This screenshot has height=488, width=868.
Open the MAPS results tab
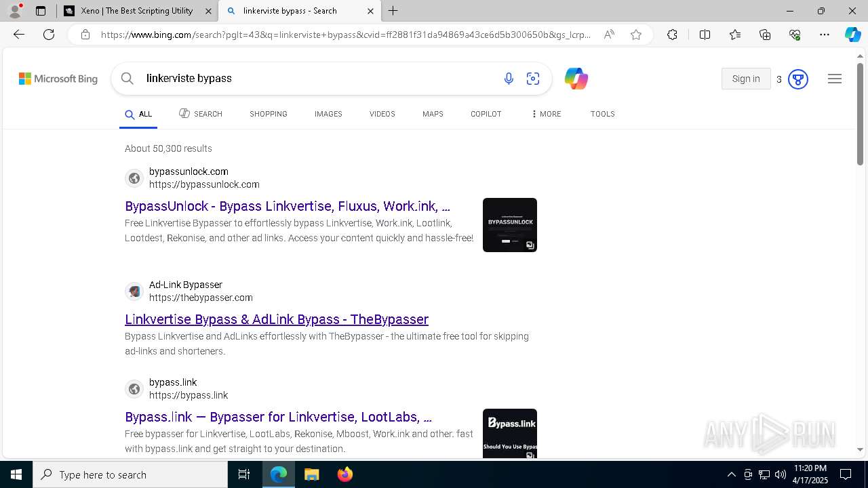[x=433, y=114]
